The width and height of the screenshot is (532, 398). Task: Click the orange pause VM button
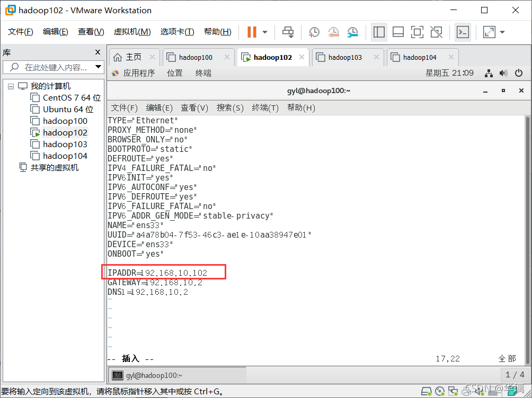click(252, 32)
